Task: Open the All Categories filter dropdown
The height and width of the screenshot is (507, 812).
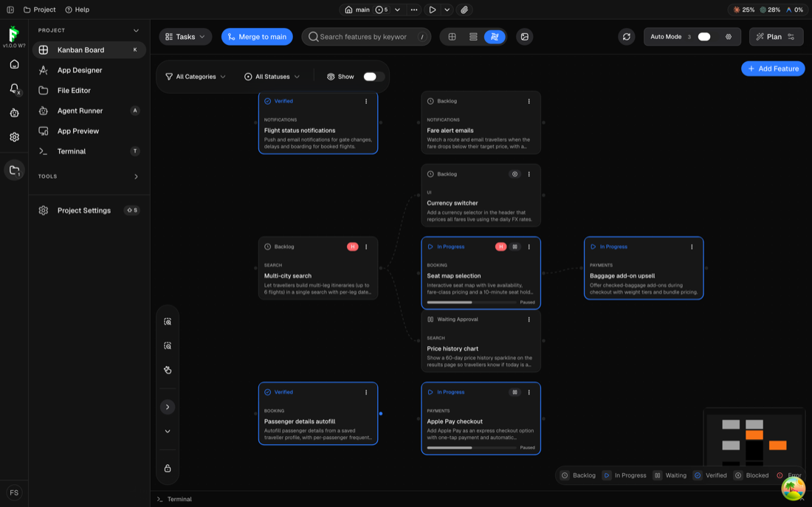Action: point(196,77)
